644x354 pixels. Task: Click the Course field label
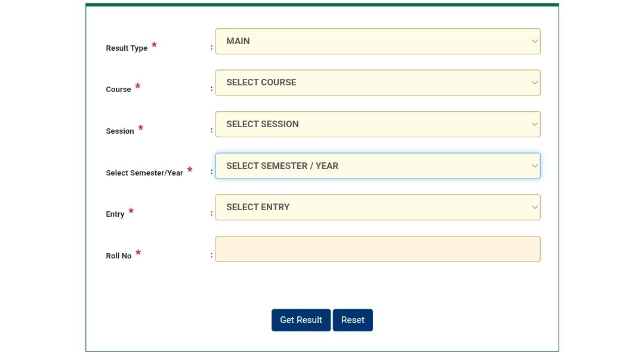(x=118, y=90)
